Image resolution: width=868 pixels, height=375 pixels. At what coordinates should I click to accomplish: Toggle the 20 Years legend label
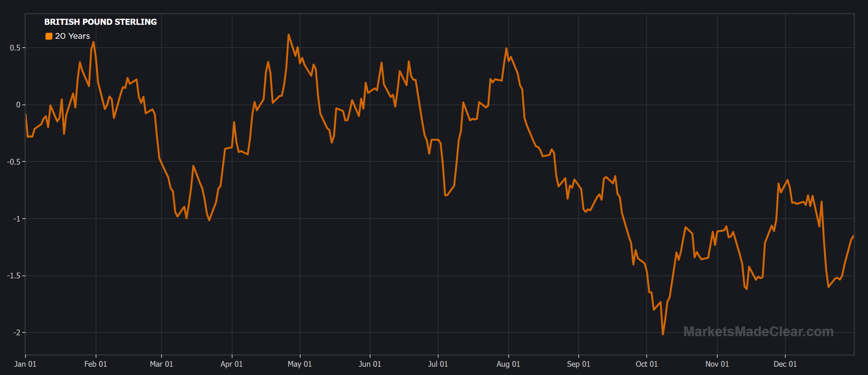pyautogui.click(x=72, y=36)
